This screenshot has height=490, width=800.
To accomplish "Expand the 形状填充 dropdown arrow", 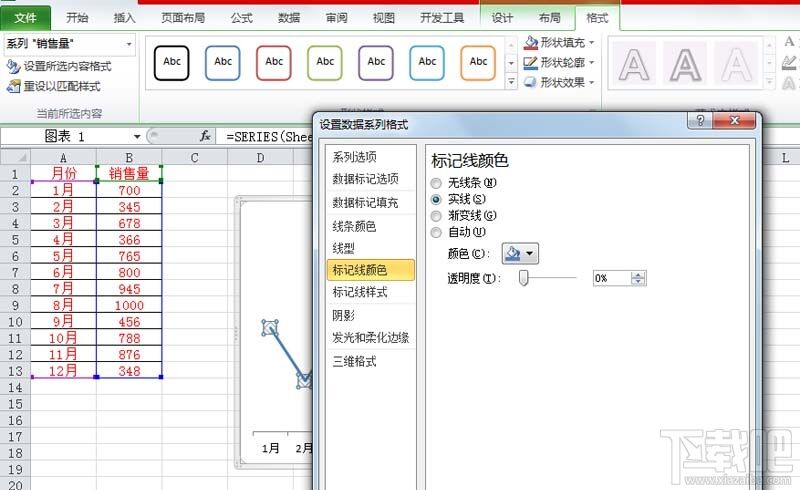I will (x=592, y=43).
